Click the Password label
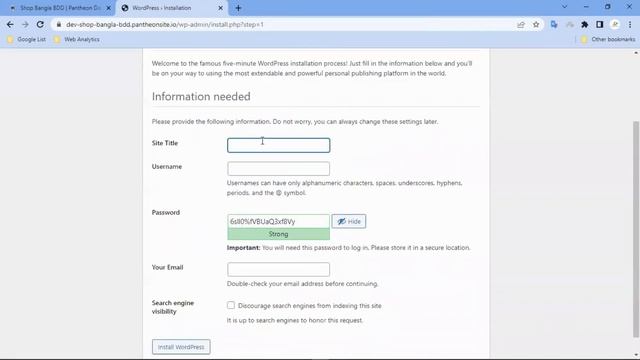The height and width of the screenshot is (360, 640). point(166,212)
